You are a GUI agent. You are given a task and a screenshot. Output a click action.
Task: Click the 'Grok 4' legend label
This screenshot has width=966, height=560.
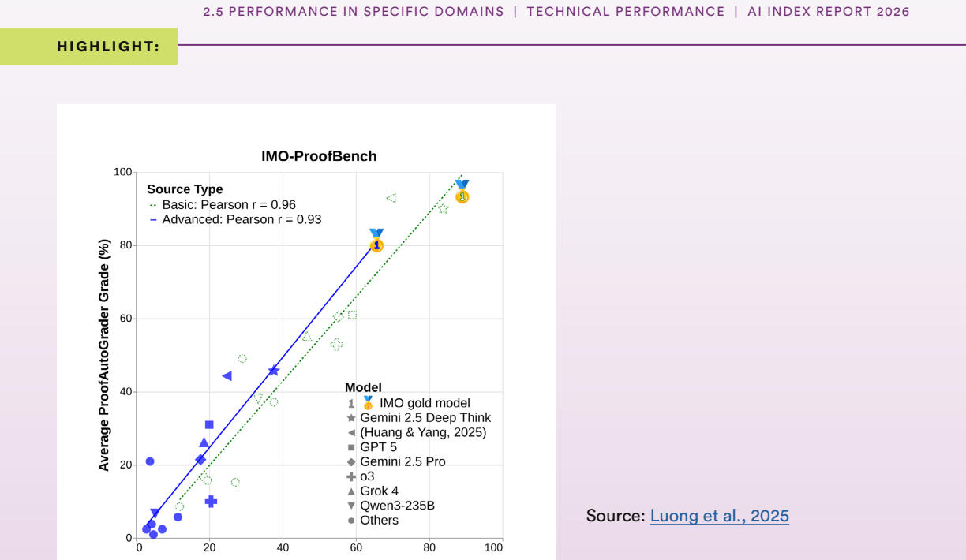(379, 491)
